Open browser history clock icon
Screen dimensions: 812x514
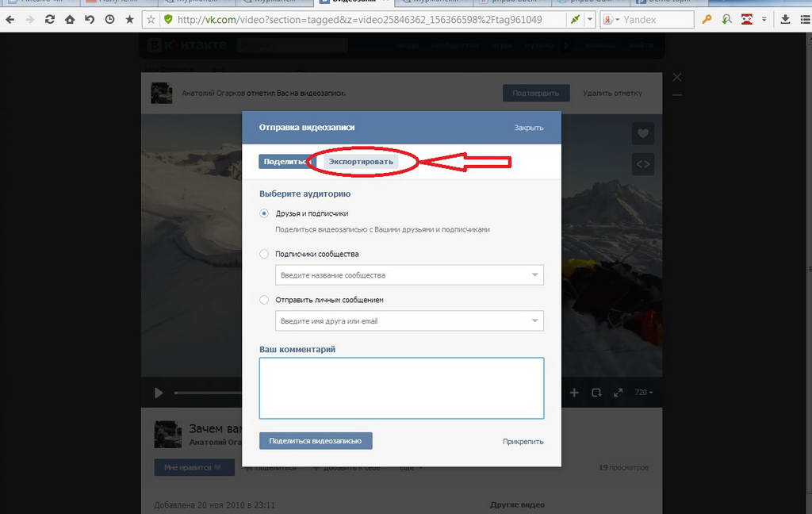click(109, 19)
